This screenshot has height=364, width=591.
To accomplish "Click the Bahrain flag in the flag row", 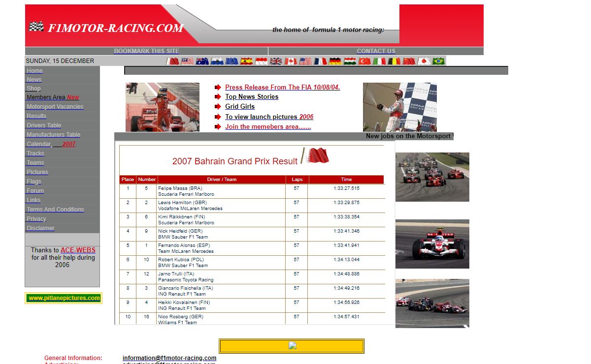I will (x=172, y=61).
